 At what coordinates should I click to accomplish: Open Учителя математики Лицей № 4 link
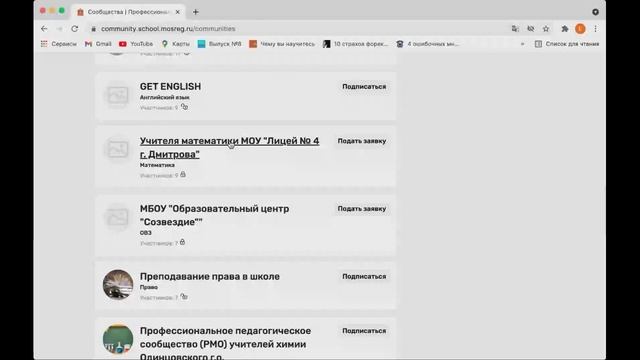tap(229, 147)
